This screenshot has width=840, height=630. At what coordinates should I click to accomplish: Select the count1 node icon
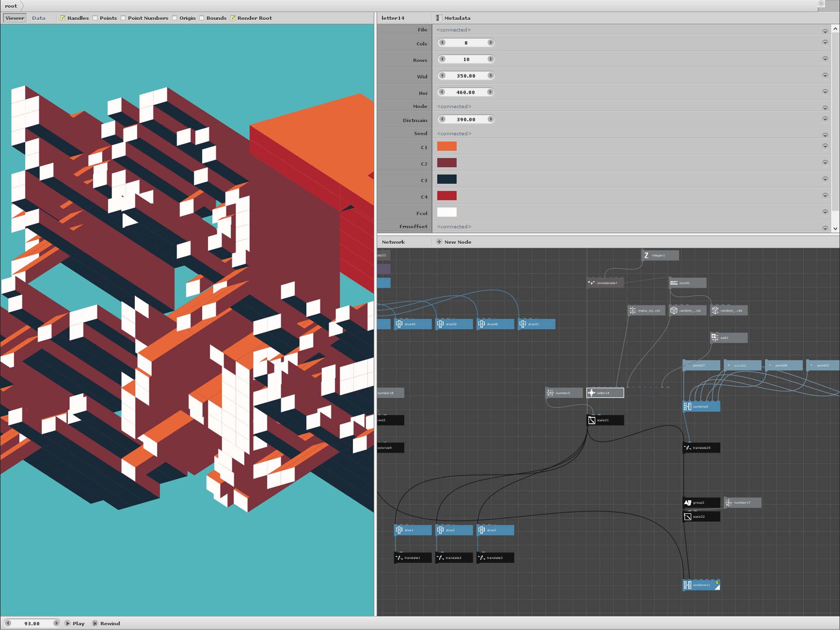click(674, 283)
